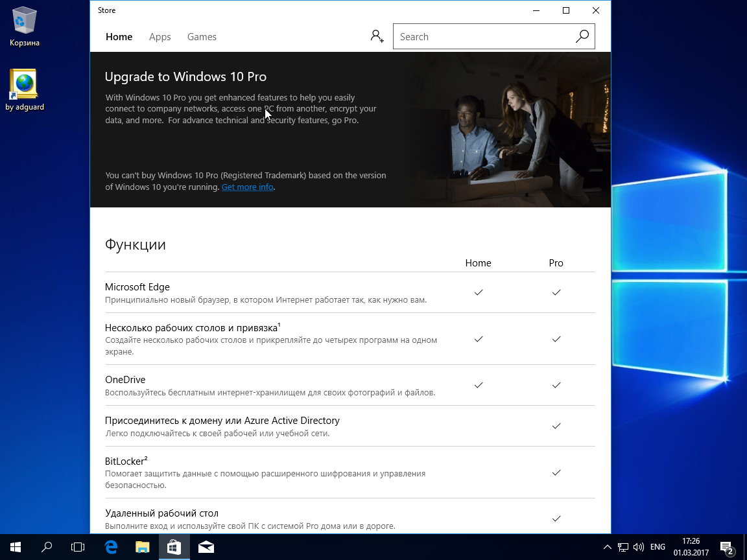
Task: Click the OneDrive feature title
Action: (x=125, y=380)
